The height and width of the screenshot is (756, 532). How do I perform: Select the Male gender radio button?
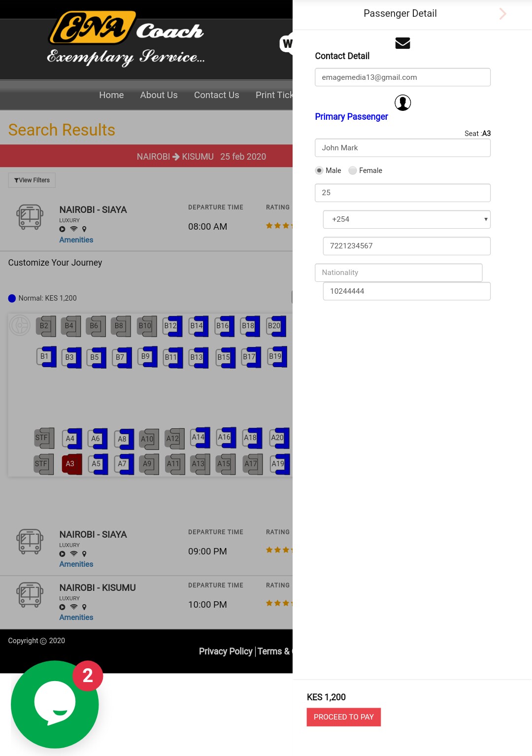(x=319, y=171)
